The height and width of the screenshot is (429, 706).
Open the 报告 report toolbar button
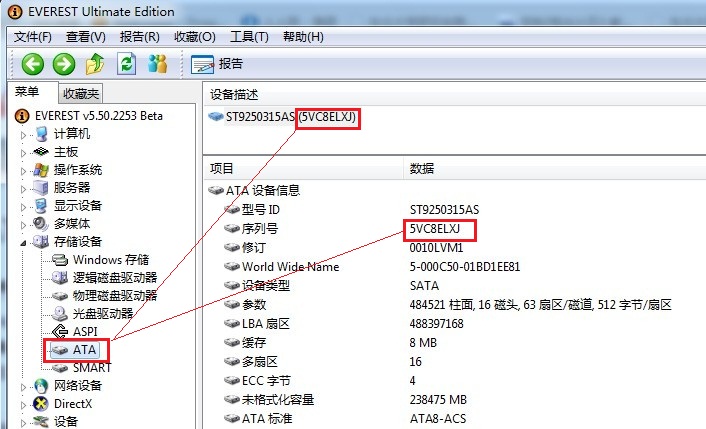tap(217, 64)
